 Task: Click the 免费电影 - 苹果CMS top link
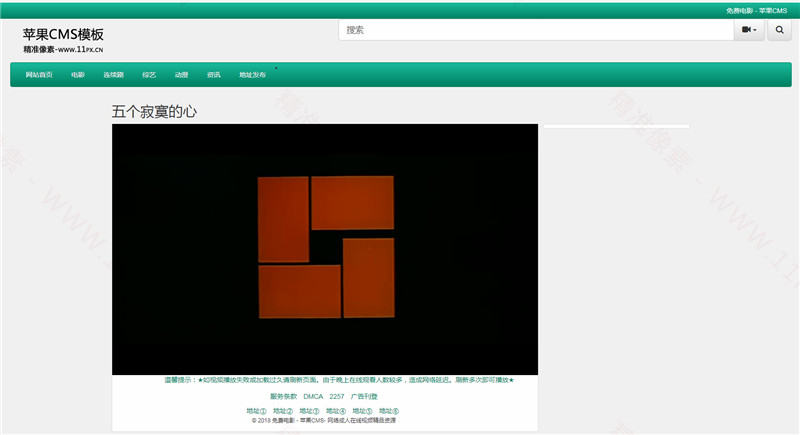pos(757,10)
